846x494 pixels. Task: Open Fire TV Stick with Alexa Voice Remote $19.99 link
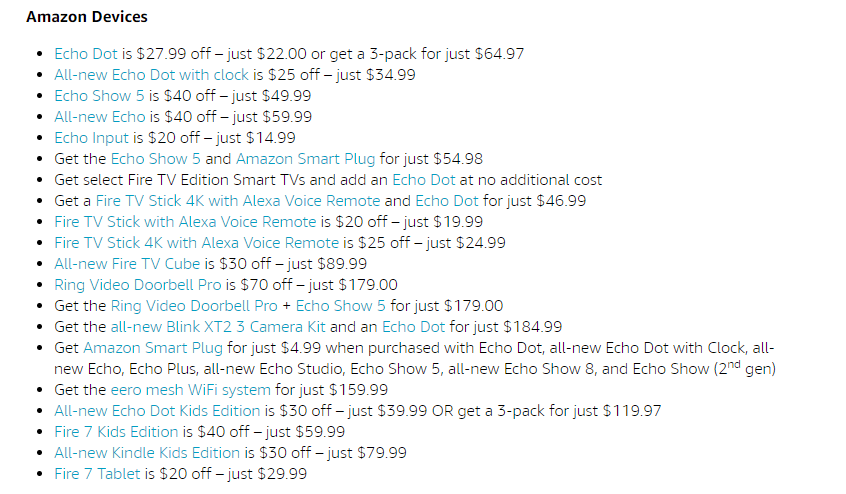pos(185,222)
